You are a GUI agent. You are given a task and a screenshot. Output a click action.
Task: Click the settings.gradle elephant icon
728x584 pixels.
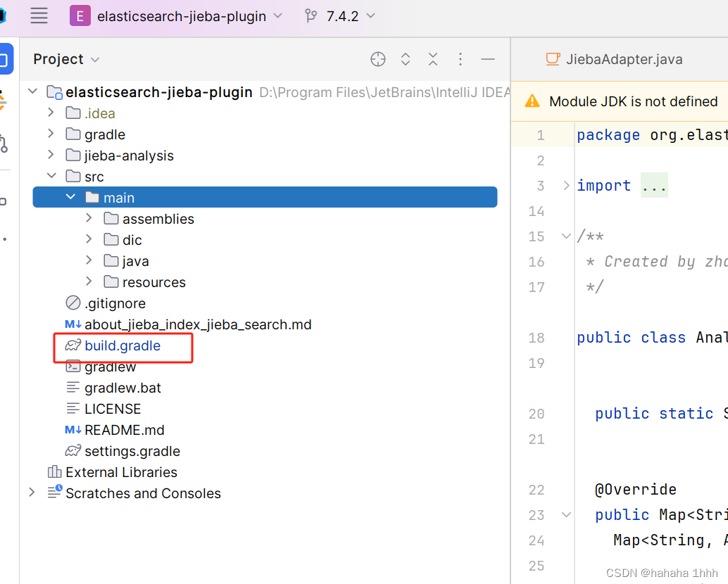73,451
